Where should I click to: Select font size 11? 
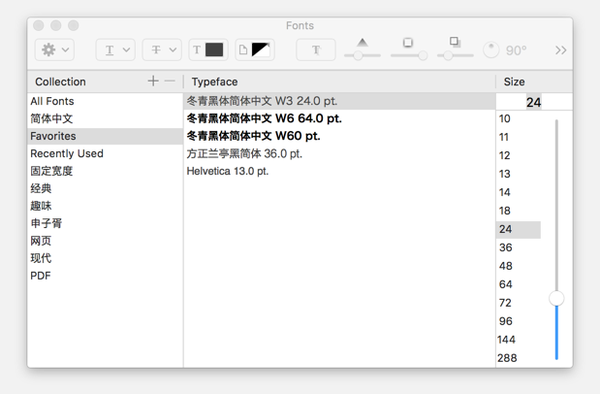(518, 137)
